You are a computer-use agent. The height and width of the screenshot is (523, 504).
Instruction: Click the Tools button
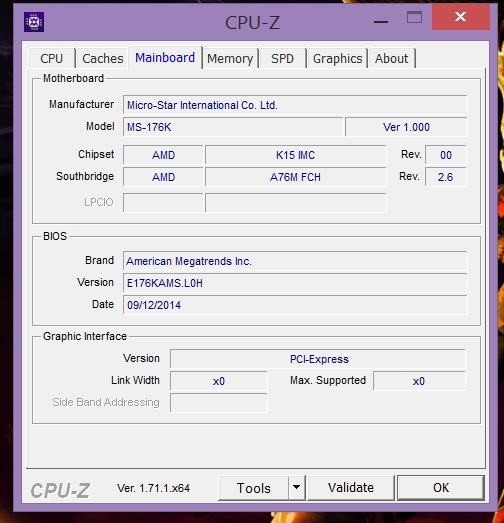(254, 488)
